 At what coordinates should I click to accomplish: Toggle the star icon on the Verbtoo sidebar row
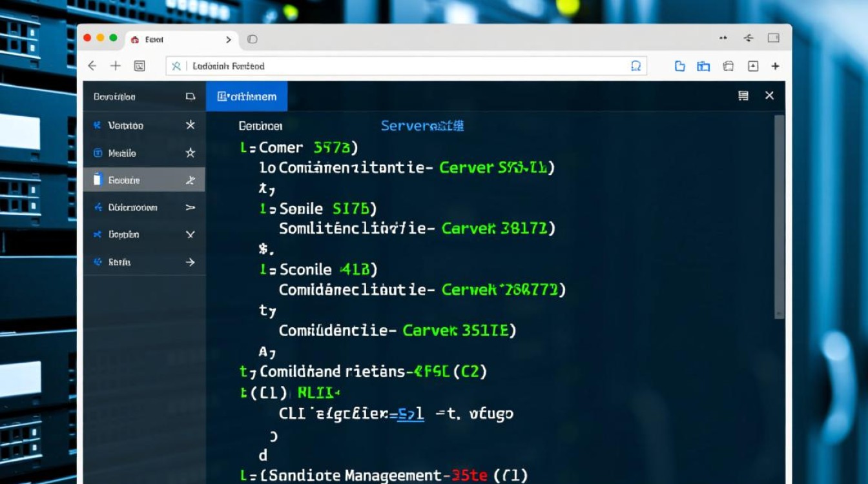pos(190,125)
